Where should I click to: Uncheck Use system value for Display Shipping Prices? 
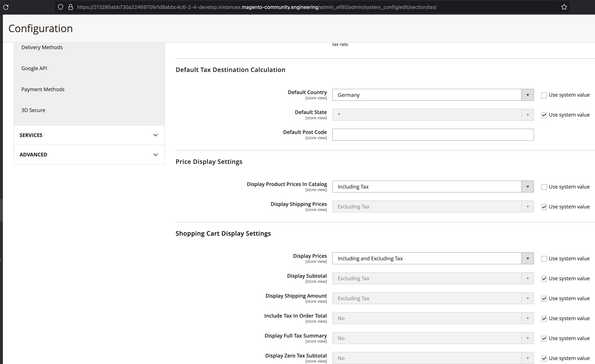coord(544,207)
